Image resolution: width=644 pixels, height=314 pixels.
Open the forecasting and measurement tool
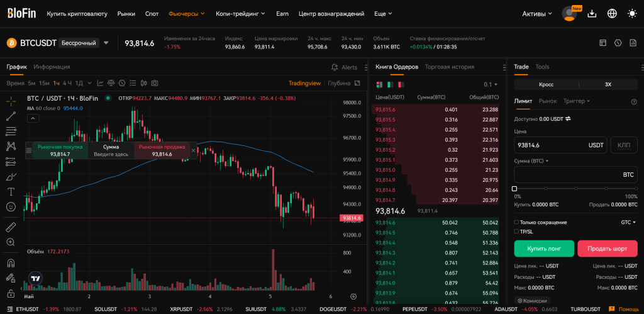click(11, 162)
